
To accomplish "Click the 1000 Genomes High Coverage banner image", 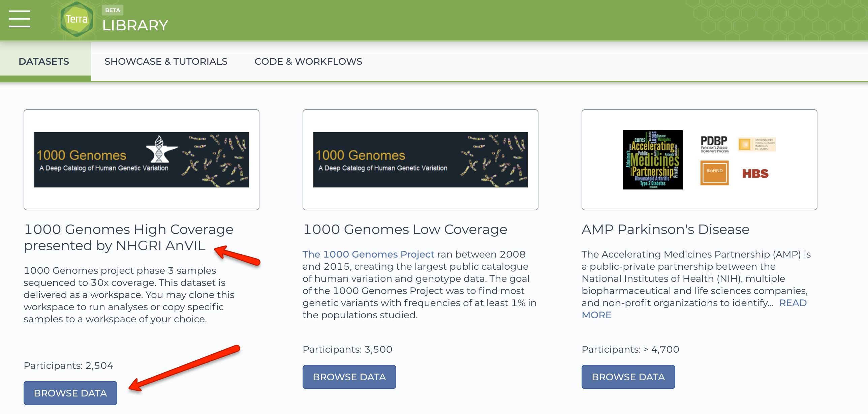I will [x=142, y=160].
